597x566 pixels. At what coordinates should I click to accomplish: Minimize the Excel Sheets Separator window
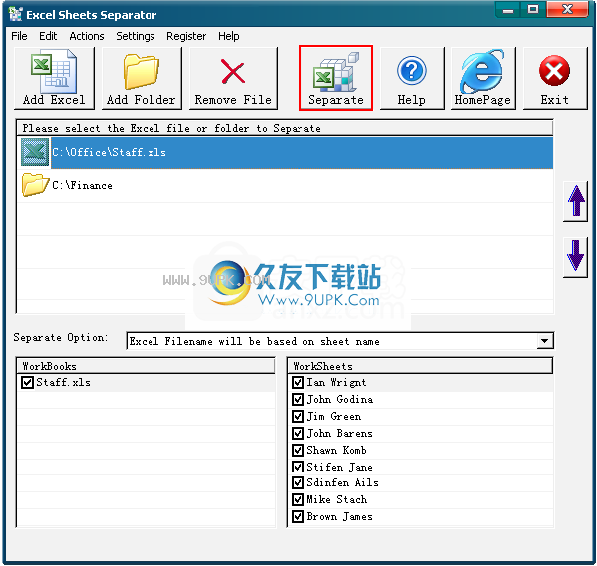click(508, 9)
